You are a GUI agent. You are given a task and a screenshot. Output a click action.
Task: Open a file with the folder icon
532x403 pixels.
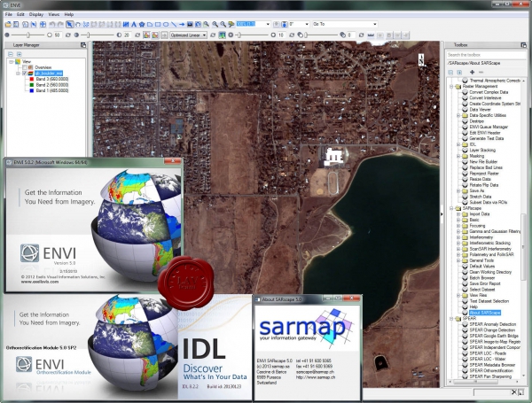click(x=7, y=24)
